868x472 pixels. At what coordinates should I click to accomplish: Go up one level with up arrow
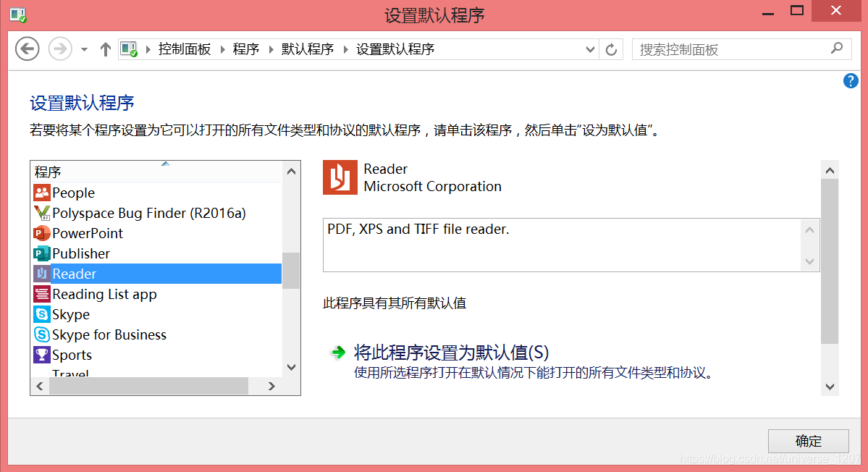[105, 49]
